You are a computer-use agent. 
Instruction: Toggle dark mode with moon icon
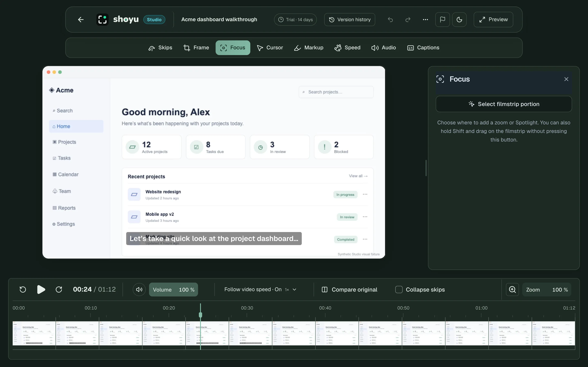[459, 19]
